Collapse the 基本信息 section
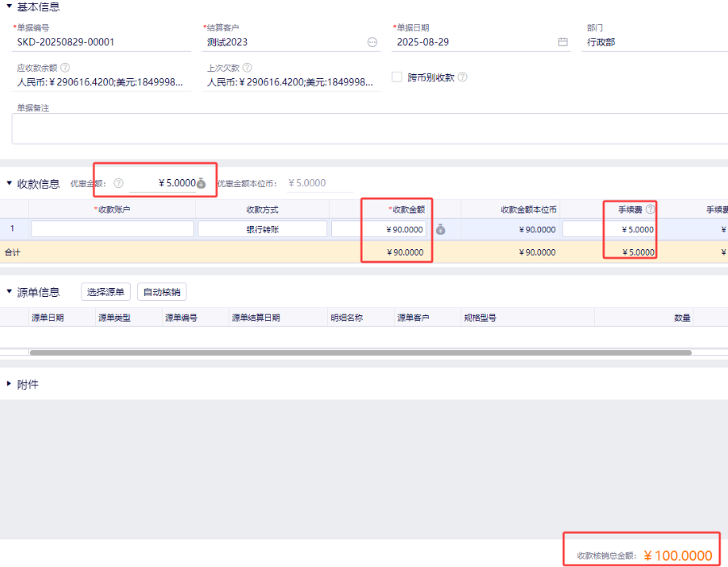 [9, 6]
